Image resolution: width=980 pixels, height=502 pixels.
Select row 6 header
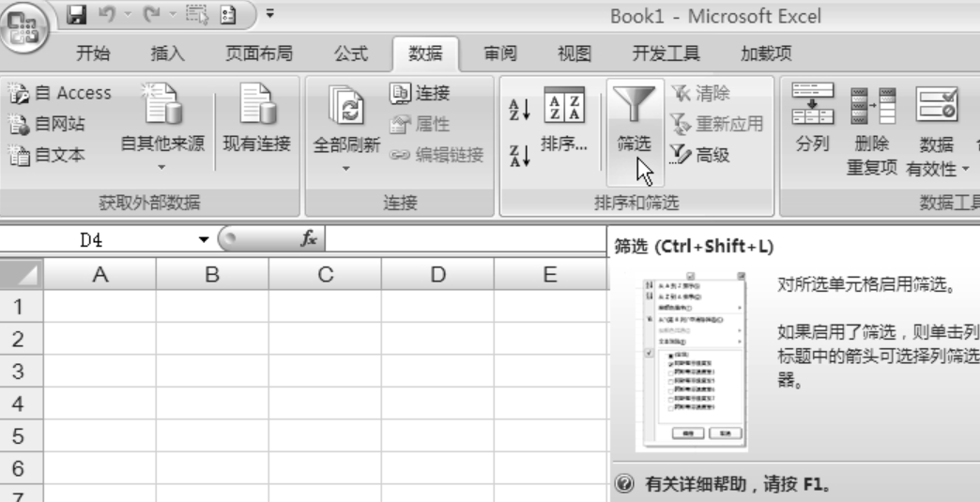click(x=22, y=468)
